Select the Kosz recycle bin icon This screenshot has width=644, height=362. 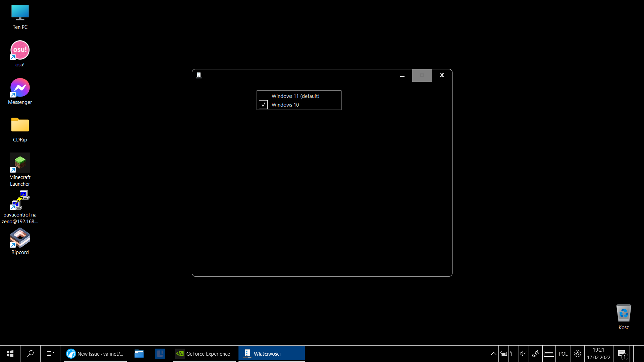point(624,317)
